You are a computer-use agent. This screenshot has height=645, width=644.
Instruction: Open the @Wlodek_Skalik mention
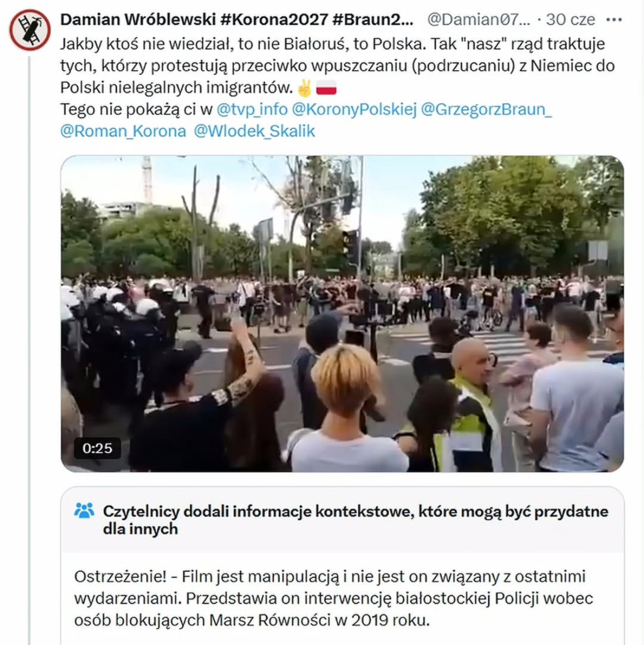255,131
